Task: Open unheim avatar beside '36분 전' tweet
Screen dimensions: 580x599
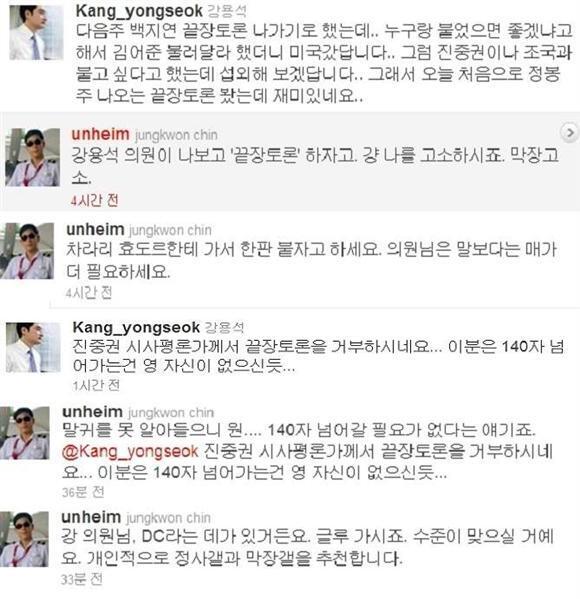Action: 24,433
